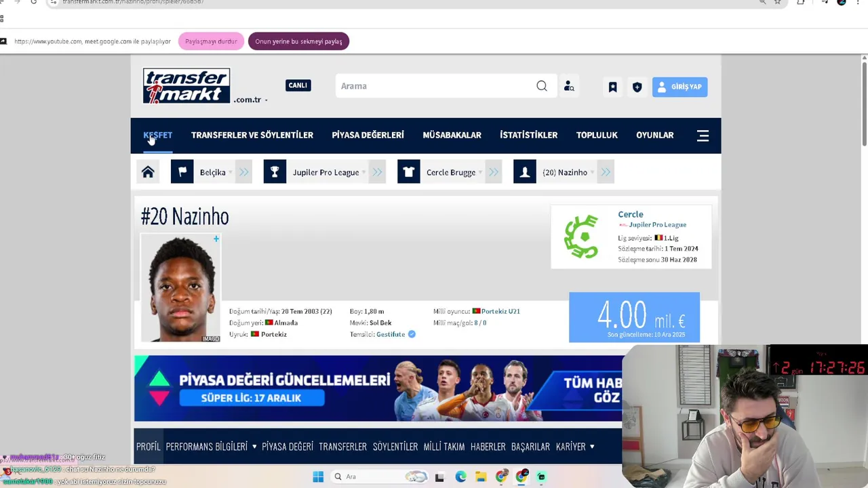The width and height of the screenshot is (868, 488).
Task: Open Microsoft Edge from the taskbar
Action: click(460, 476)
